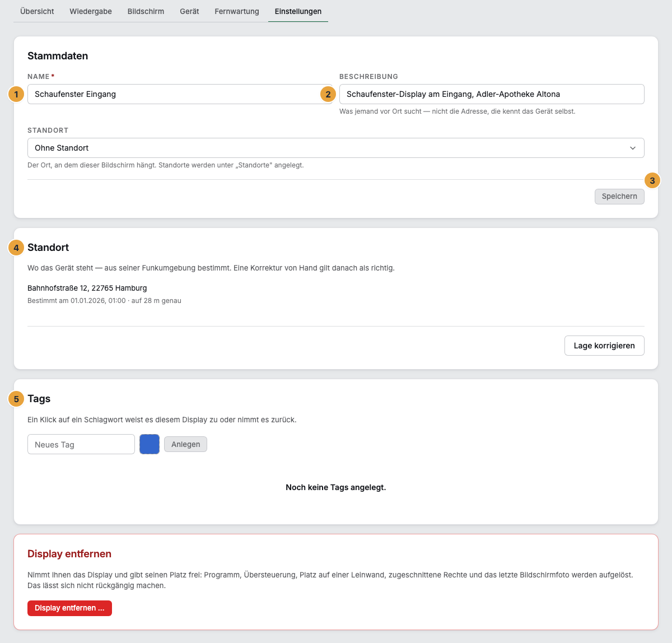Select the Gerät tab

(x=189, y=11)
